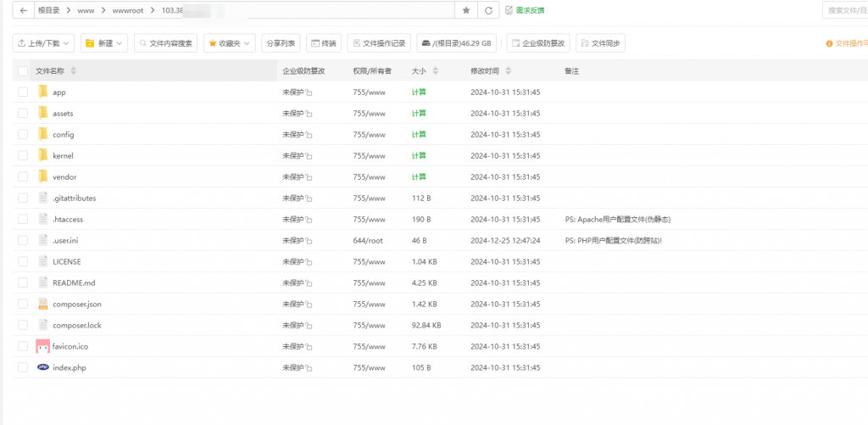This screenshot has width=868, height=425.
Task: Click the composer.lock file icon
Action: pos(43,325)
